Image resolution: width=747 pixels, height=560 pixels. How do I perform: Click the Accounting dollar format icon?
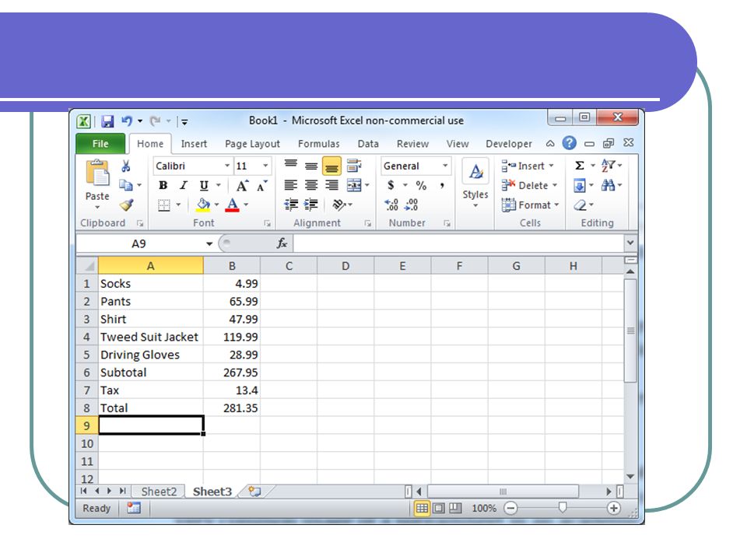tap(391, 185)
